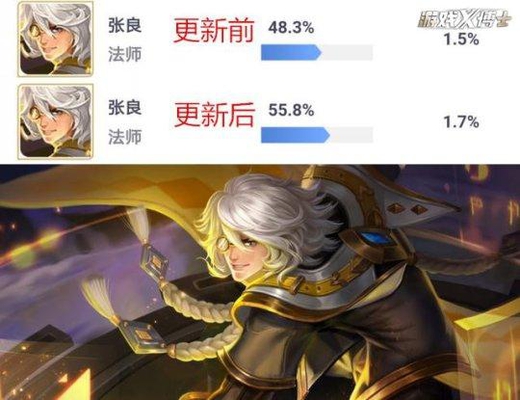Click the red 更新后 label
Image resolution: width=520 pixels, height=400 pixels.
click(x=214, y=114)
